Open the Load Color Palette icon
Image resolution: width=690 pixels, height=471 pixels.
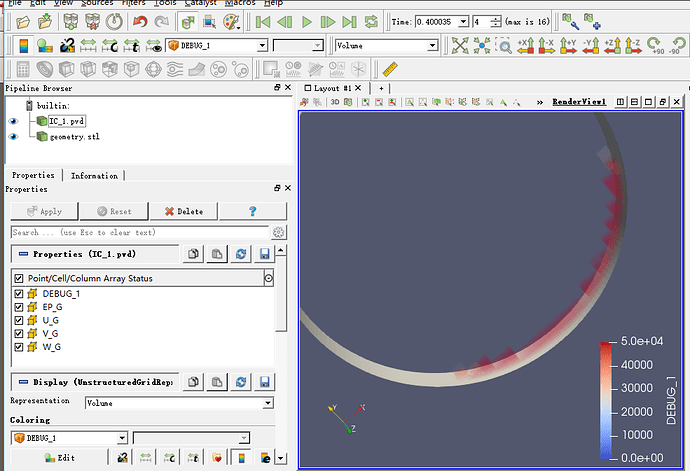click(231, 21)
